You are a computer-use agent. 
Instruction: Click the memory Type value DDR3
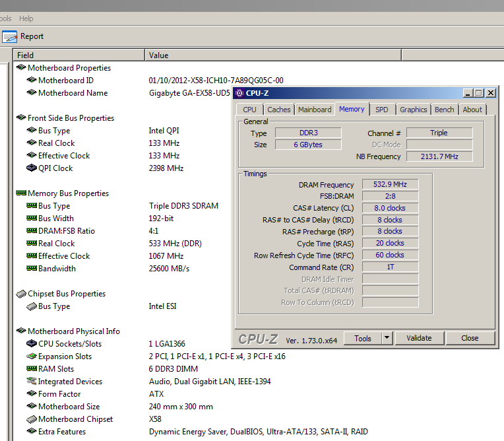(308, 133)
